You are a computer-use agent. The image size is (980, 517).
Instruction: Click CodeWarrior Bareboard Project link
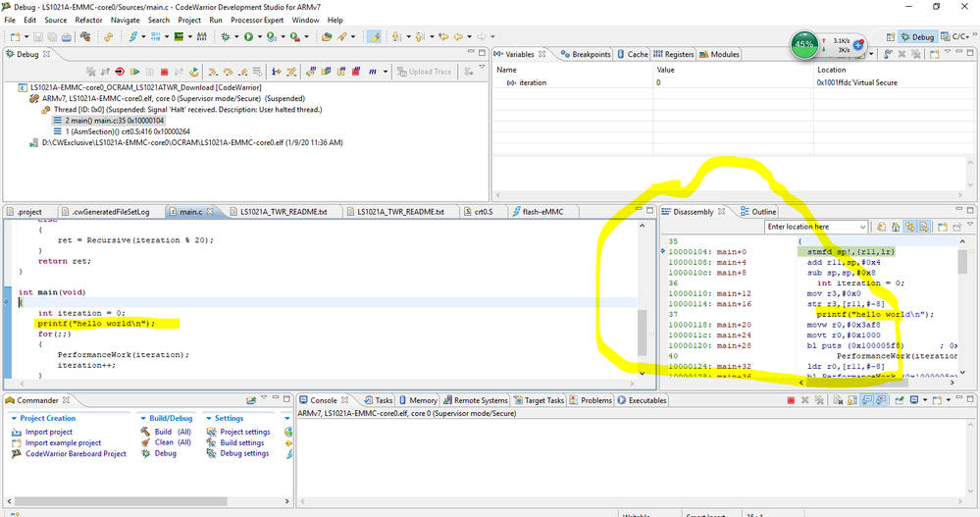pyautogui.click(x=76, y=454)
